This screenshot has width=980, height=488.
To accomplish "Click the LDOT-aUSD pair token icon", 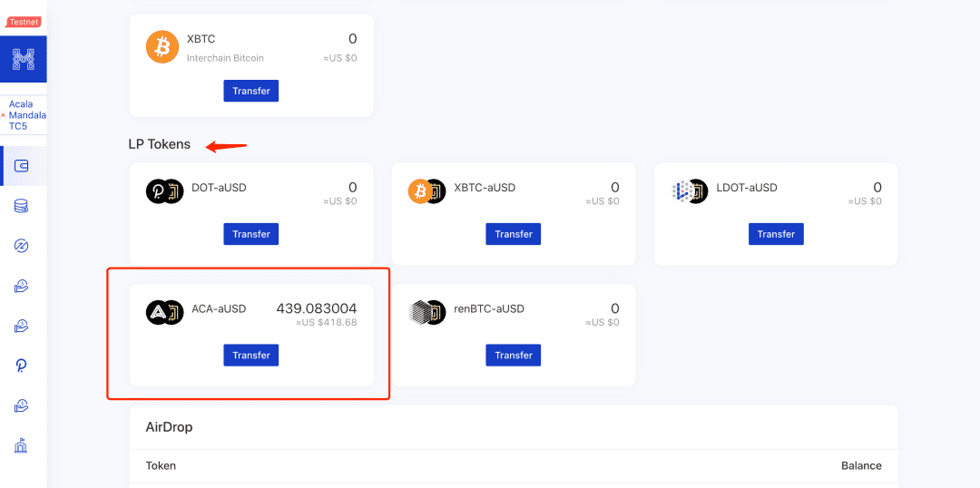I will coord(690,191).
